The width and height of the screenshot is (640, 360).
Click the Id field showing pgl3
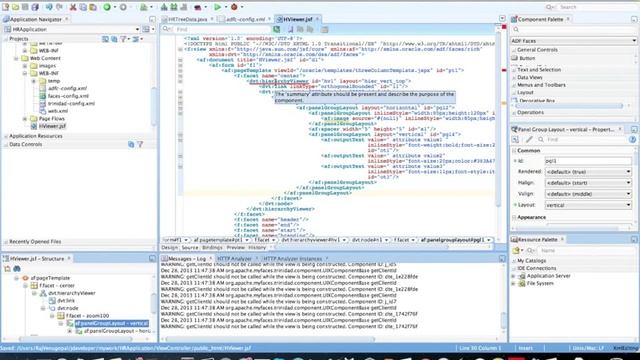coord(588,161)
